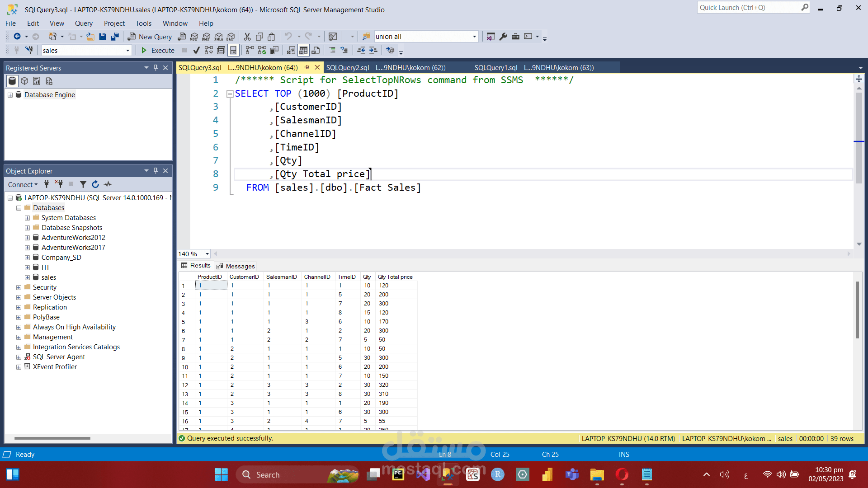Click the Properties wrench icon in the toolbar
This screenshot has width=868, height=488.
(503, 37)
